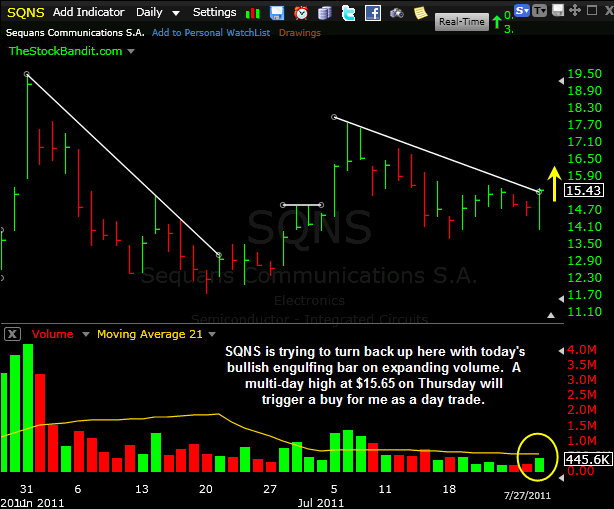The width and height of the screenshot is (614, 509).
Task: Select the second trendline handle at the July 5 start
Action: click(x=334, y=117)
